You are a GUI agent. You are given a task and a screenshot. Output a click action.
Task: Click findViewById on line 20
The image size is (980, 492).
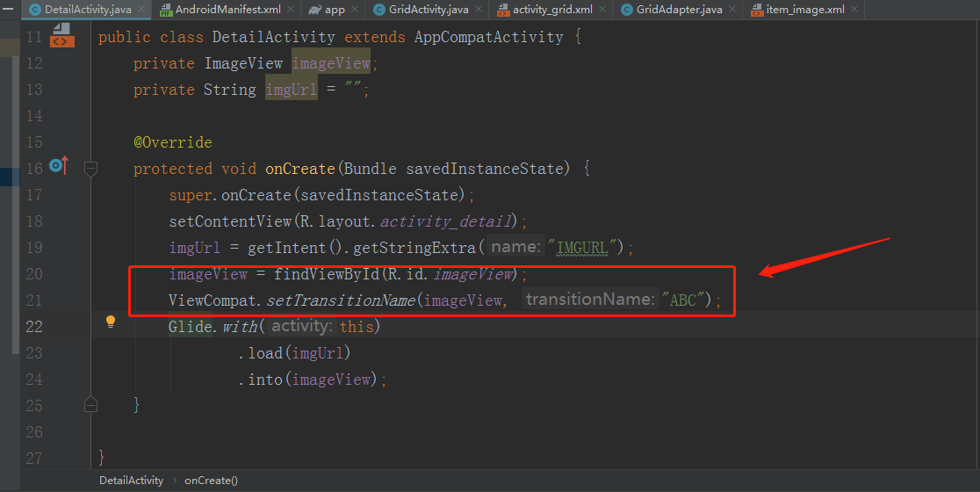[x=327, y=274]
